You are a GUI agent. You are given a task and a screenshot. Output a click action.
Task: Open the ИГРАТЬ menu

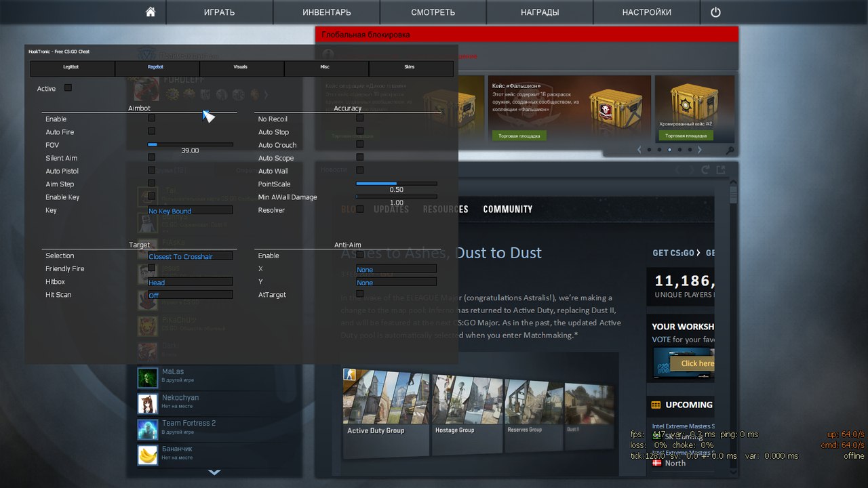coord(220,12)
